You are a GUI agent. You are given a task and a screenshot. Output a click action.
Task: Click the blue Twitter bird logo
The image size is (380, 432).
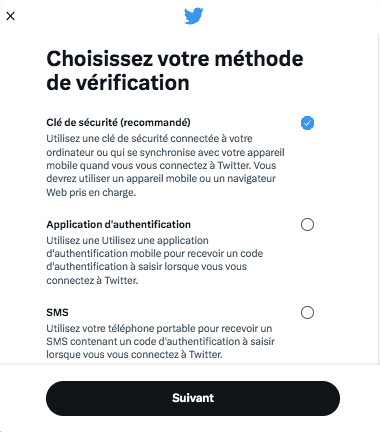(194, 16)
